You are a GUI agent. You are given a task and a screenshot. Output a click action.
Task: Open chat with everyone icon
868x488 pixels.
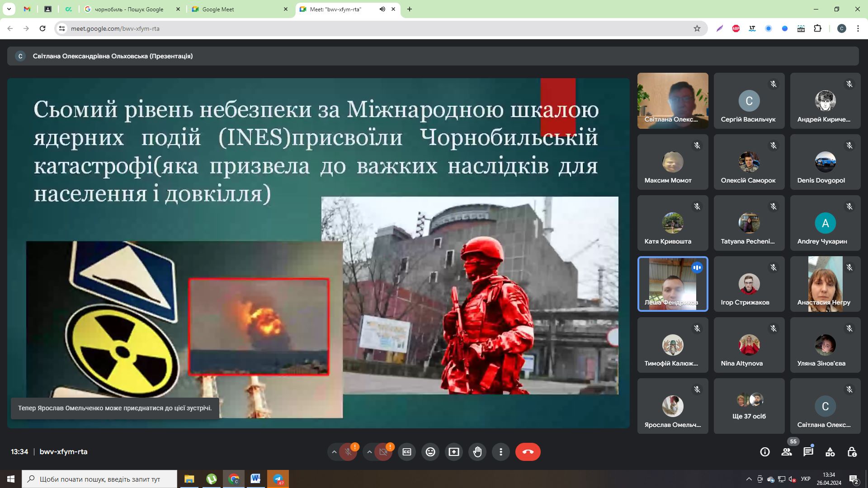pos(808,452)
